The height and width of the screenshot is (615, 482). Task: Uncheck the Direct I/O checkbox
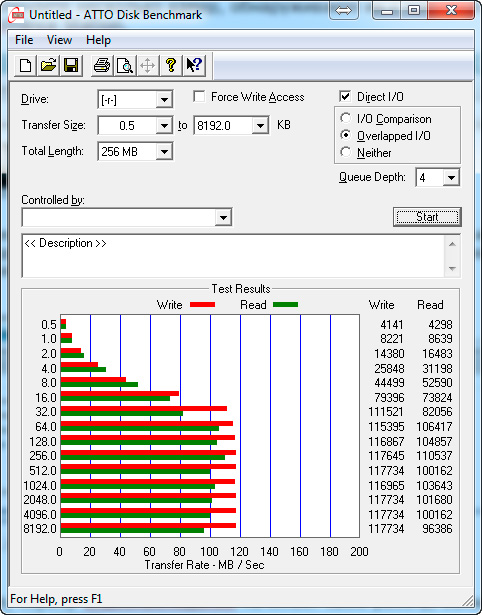(345, 96)
